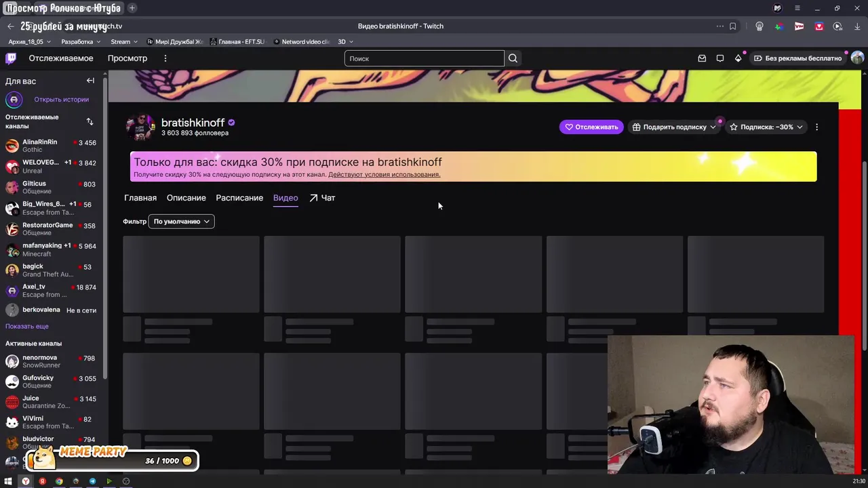Open bagick channel in the sidebar
Image resolution: width=868 pixels, height=488 pixels.
[51, 270]
